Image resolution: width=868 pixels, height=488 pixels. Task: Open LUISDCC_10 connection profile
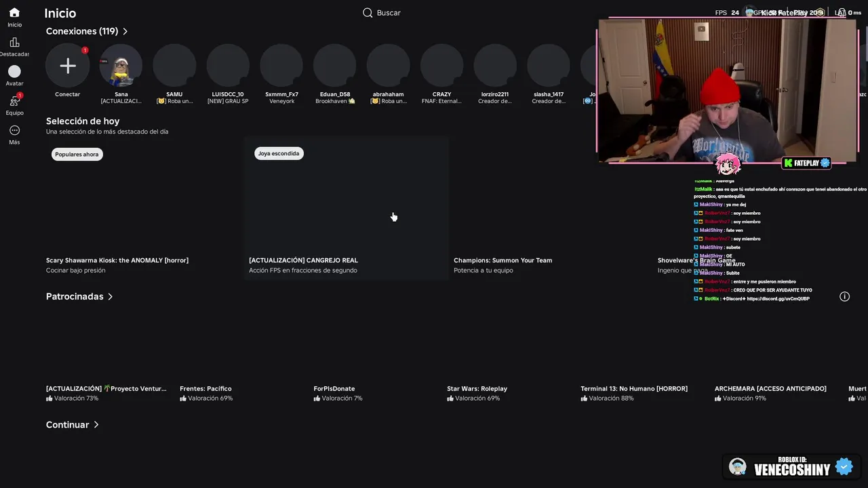(228, 66)
